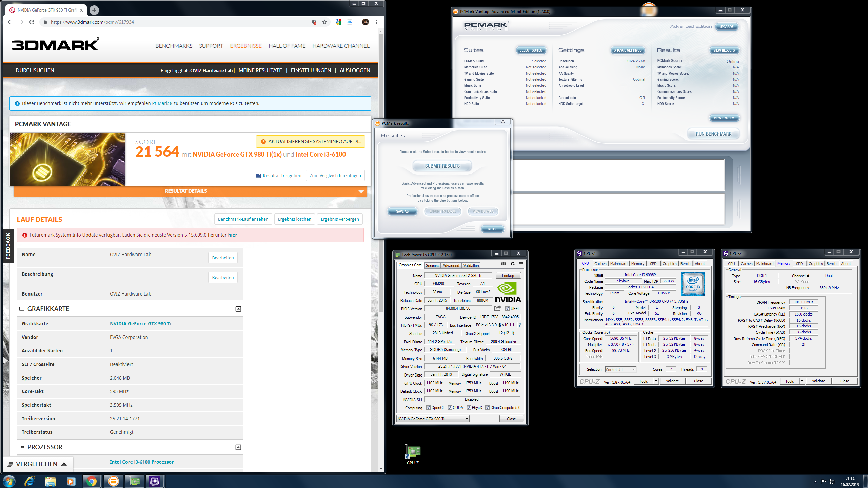Switch to PCMark Vantage orange taskbar icon

113,481
